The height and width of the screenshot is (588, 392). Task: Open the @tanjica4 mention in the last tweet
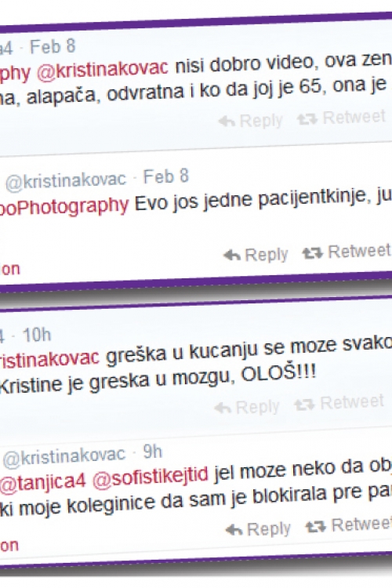tap(43, 481)
